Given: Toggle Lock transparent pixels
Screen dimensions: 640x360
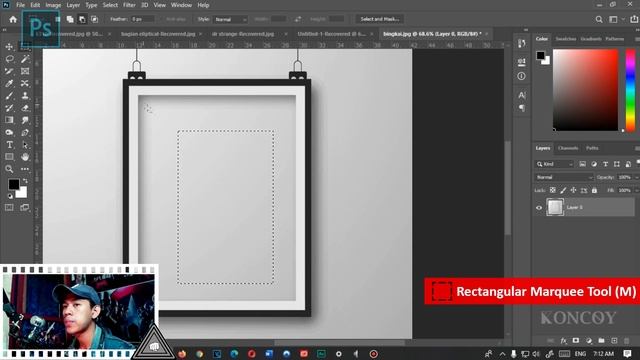Looking at the screenshot, I should pyautogui.click(x=552, y=190).
